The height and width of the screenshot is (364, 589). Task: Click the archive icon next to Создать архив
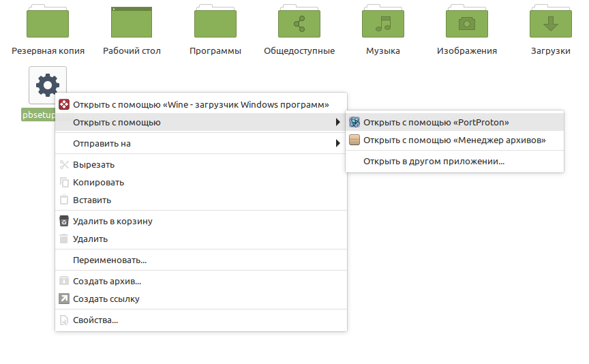64,281
